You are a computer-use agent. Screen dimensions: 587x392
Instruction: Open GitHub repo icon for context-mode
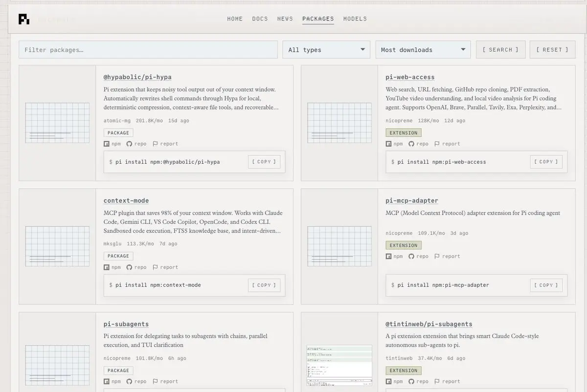[x=129, y=267]
